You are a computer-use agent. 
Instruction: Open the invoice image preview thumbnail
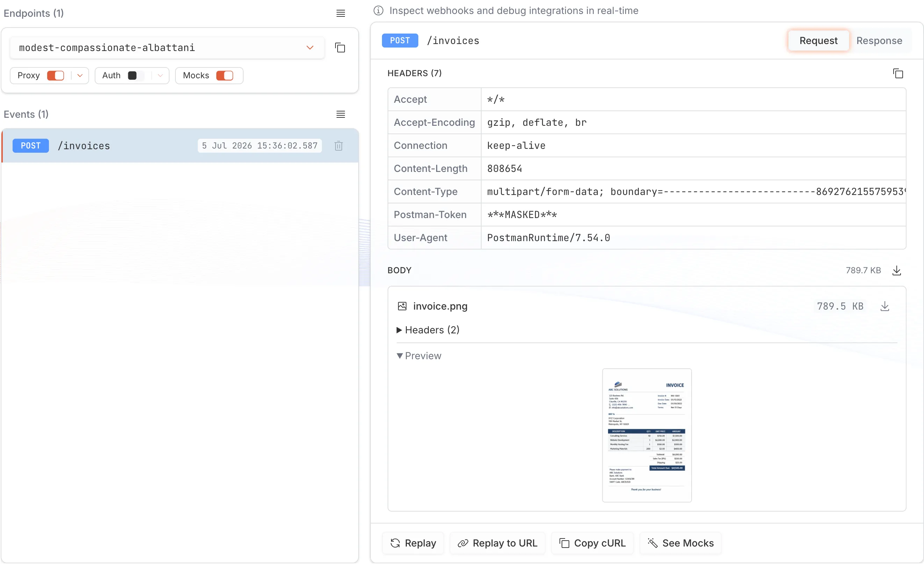click(647, 435)
